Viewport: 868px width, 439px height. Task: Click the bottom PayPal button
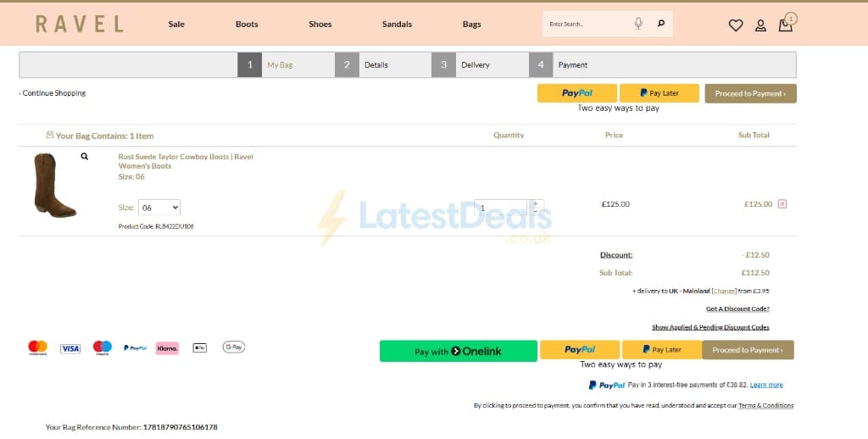pos(580,349)
